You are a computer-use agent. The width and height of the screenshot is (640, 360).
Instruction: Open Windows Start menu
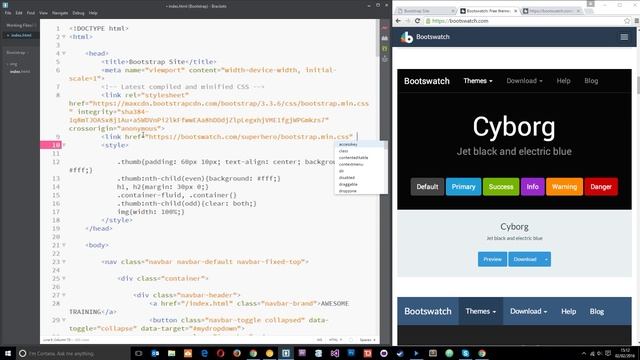(x=8, y=353)
